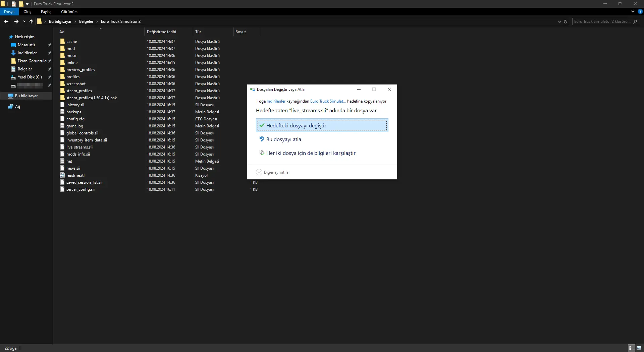This screenshot has height=352, width=644.
Task: Switch to details view icon in status bar
Action: click(x=631, y=348)
